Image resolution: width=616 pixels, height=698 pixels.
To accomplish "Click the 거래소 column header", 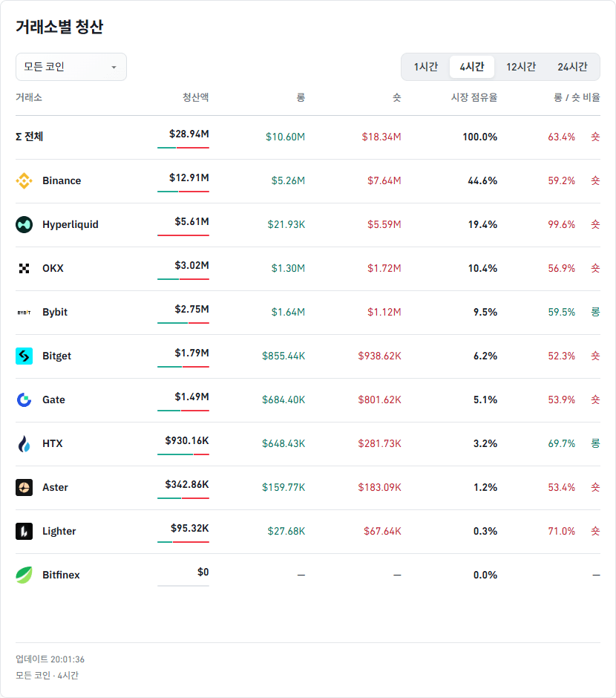I will (29, 97).
